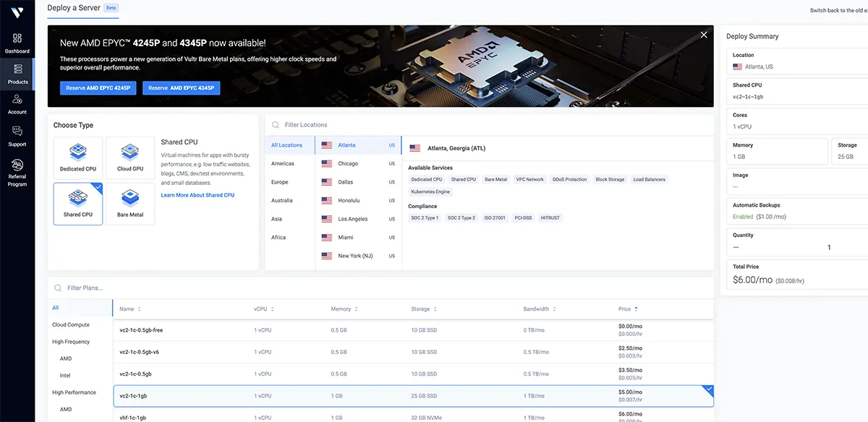
Task: Click the Filter Locations magnifier icon
Action: point(276,125)
